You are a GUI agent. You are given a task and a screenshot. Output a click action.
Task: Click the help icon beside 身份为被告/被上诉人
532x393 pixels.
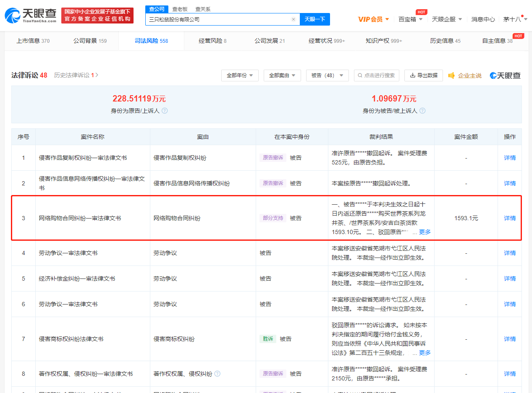tap(422, 111)
